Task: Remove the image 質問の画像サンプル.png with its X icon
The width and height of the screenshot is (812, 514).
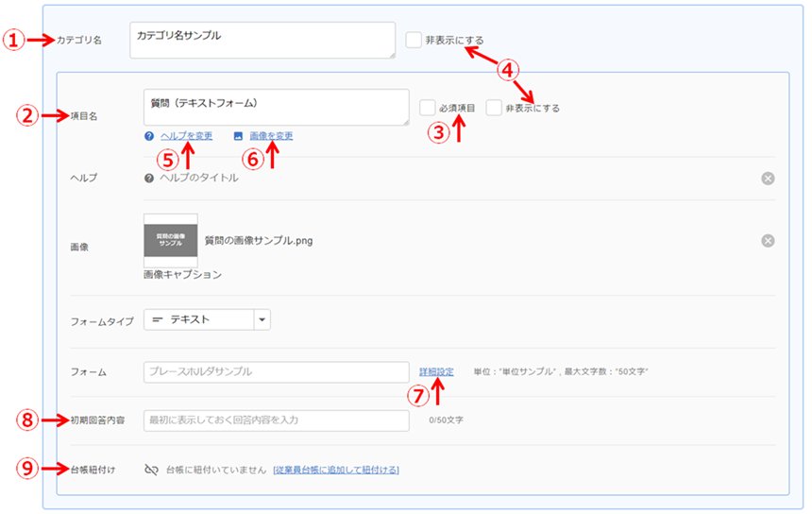Action: (x=768, y=240)
